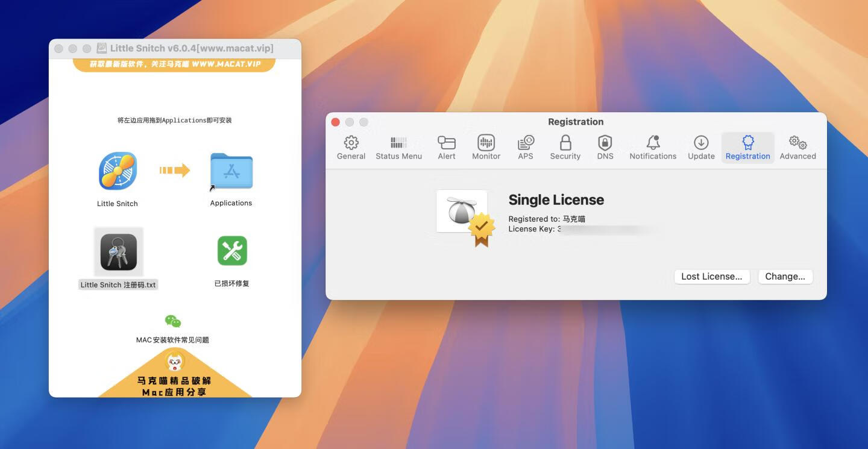
Task: Open the Update preferences pane
Action: (701, 148)
